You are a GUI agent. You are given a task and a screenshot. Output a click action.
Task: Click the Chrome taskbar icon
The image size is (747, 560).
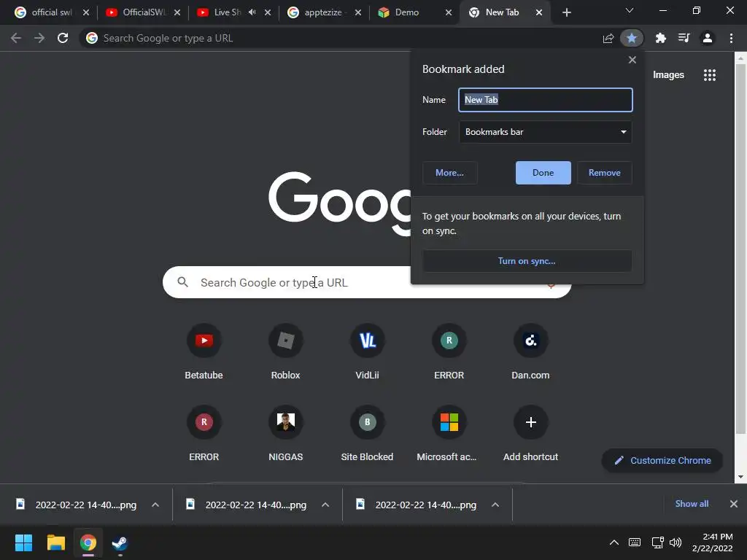click(x=88, y=542)
